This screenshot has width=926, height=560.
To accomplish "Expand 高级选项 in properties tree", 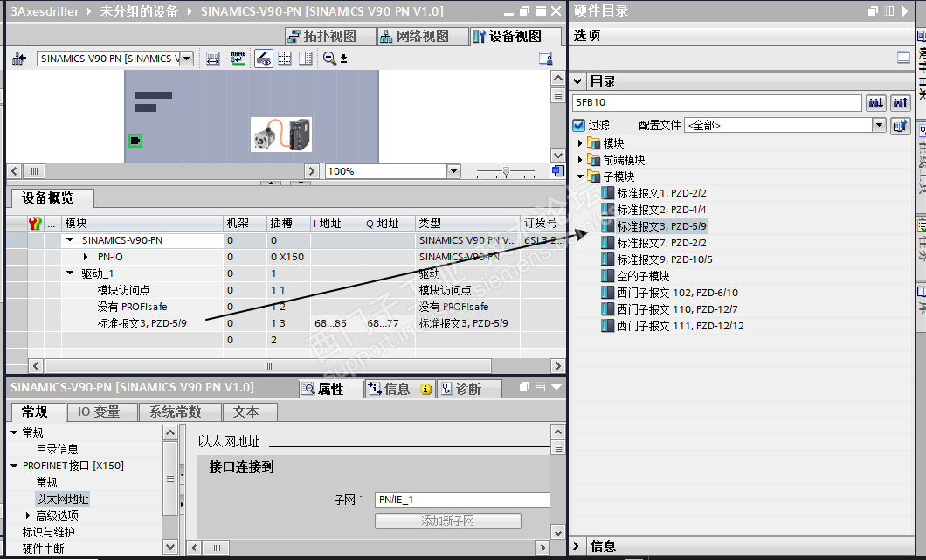I will click(28, 515).
